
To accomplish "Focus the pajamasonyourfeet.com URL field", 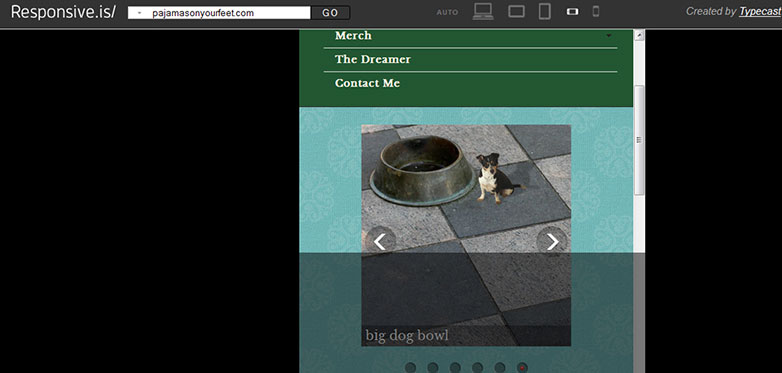I will 219,13.
